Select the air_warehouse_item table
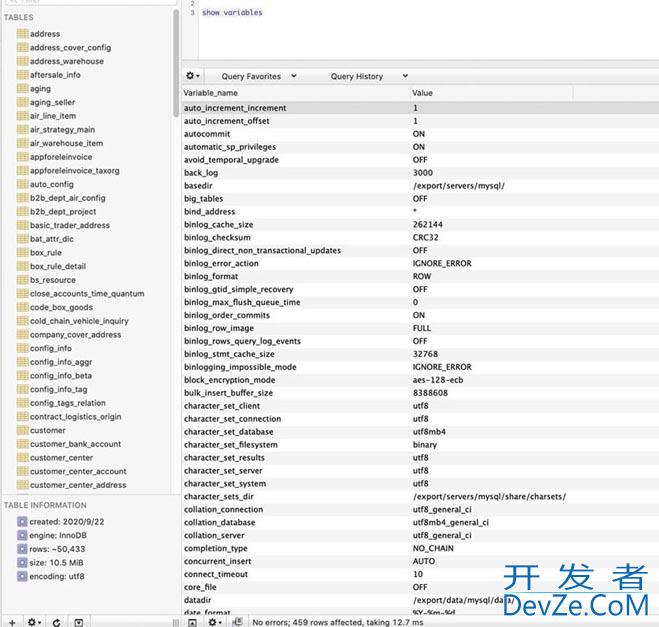659x627 pixels. (66, 143)
